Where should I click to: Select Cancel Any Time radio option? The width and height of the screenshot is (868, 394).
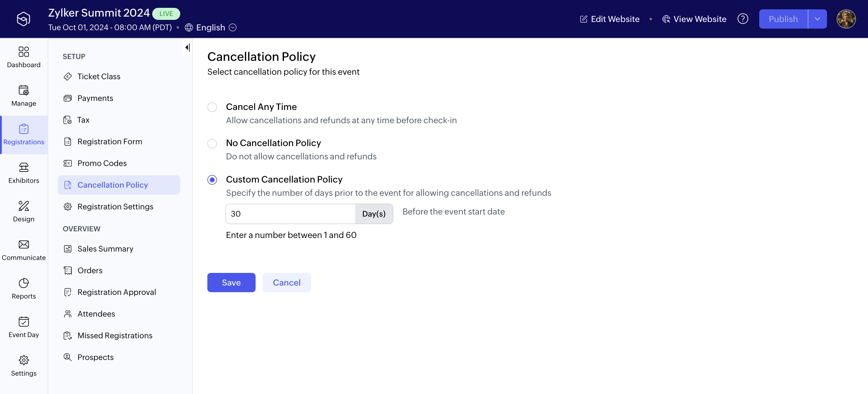212,107
